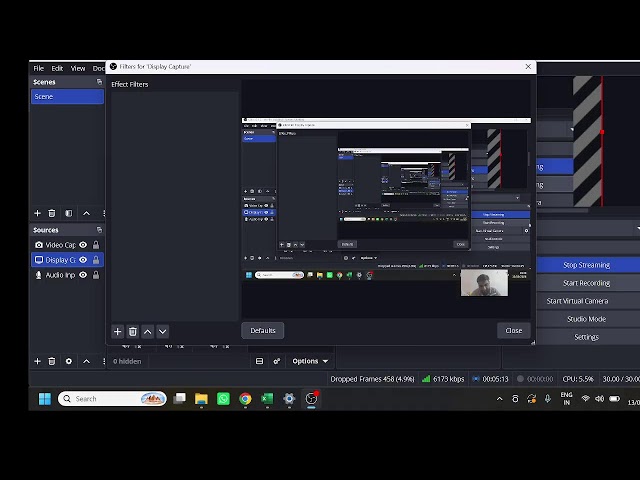Remove the selected source with trash icon
Screen dimensions: 640x480
click(52, 361)
